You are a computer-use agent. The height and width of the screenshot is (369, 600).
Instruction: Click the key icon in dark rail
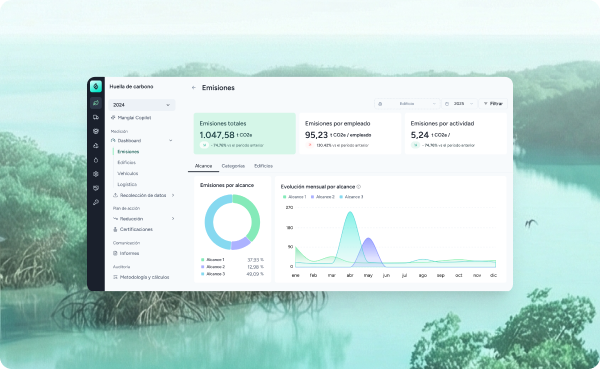coord(96,202)
